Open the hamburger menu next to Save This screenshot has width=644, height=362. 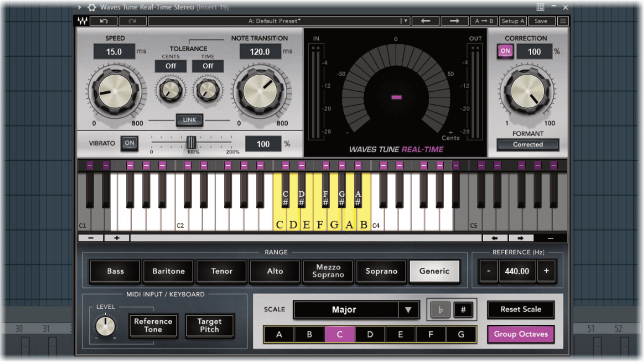(563, 21)
